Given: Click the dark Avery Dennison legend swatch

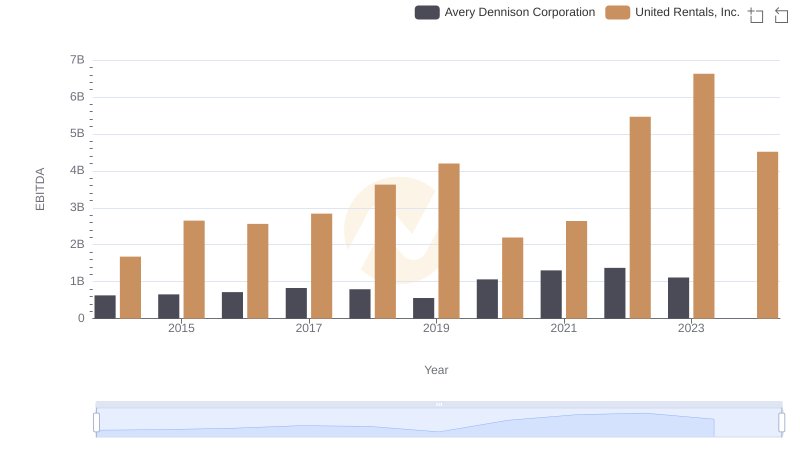Looking at the screenshot, I should 427,12.
